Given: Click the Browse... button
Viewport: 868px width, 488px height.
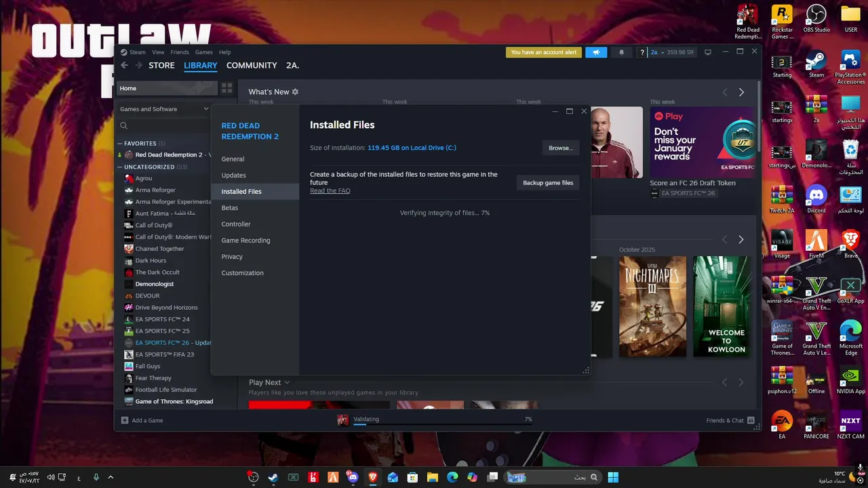Looking at the screenshot, I should click(560, 148).
